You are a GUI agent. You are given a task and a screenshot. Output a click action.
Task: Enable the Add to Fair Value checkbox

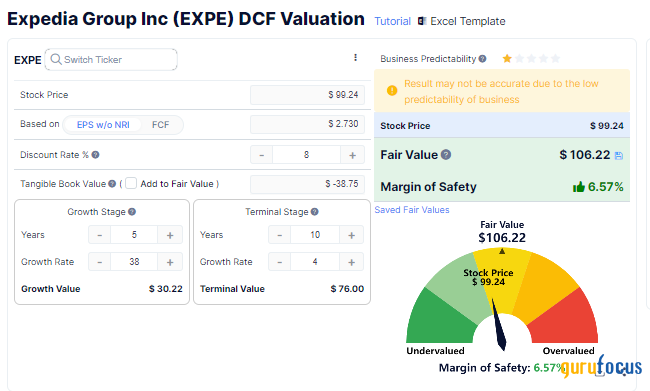pos(131,183)
